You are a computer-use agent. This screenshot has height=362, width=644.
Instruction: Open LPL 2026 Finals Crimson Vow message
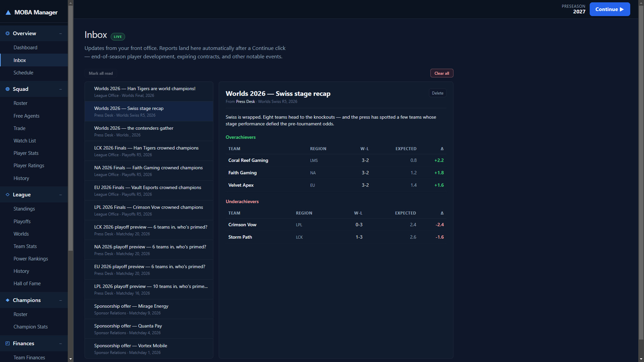click(149, 210)
